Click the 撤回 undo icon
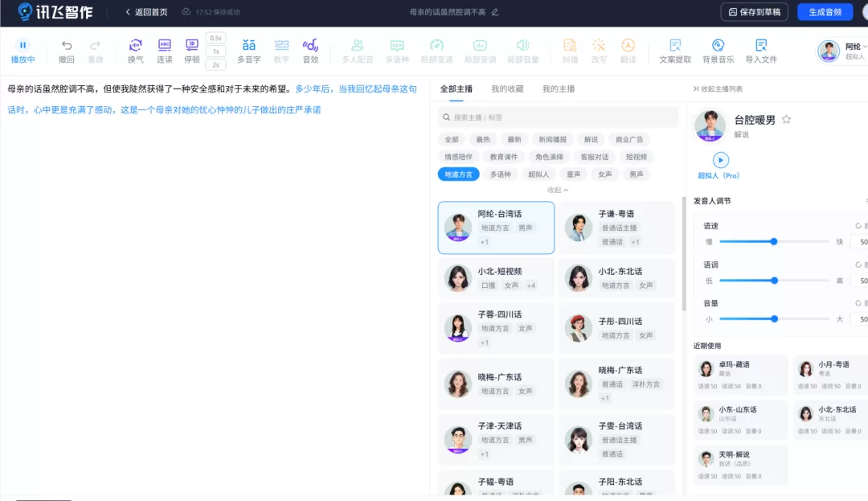 67,45
